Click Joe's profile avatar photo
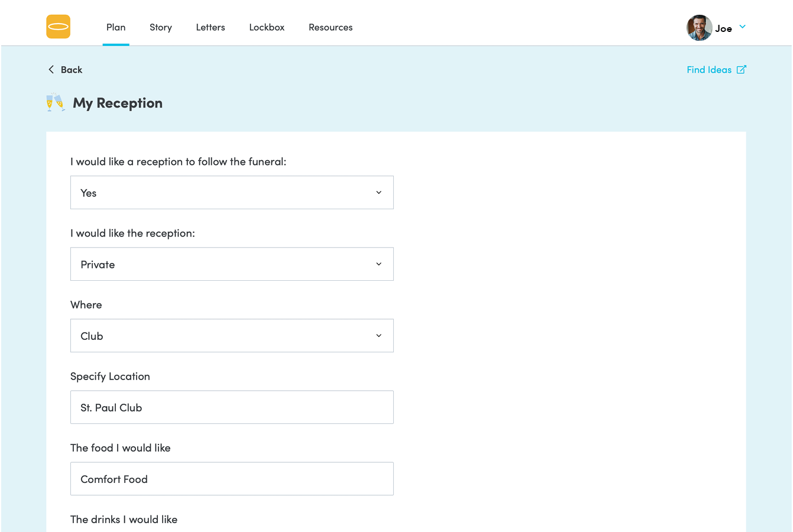 click(x=699, y=28)
